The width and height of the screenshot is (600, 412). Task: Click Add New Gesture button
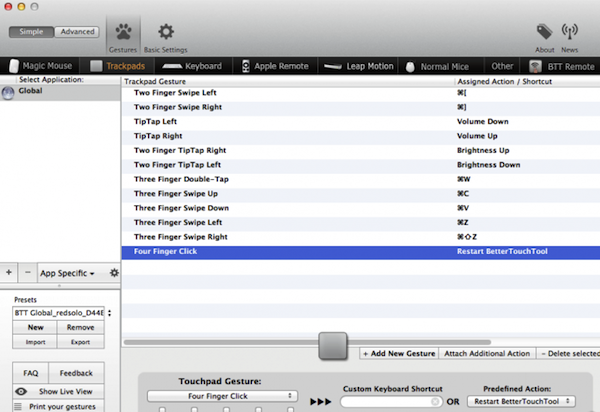tap(399, 353)
